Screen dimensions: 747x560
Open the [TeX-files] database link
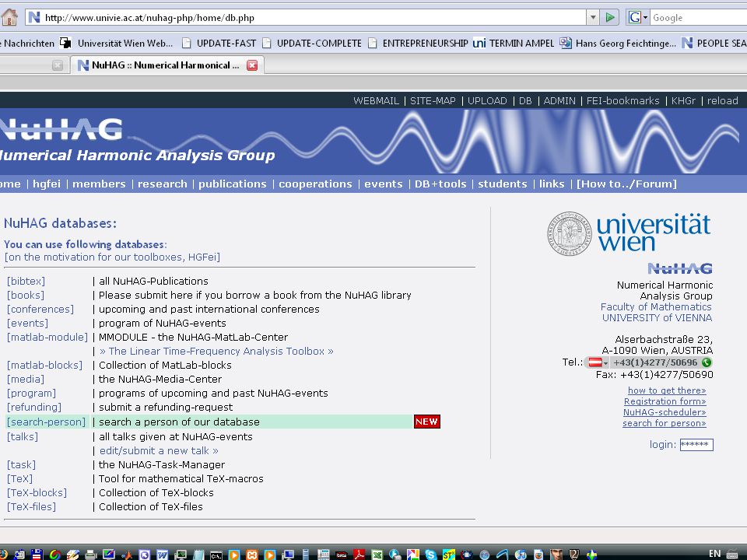(31, 506)
